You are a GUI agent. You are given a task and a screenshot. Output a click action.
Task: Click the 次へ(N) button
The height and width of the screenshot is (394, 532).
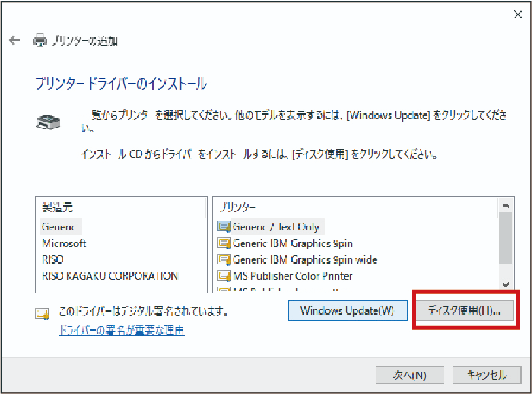pyautogui.click(x=410, y=375)
